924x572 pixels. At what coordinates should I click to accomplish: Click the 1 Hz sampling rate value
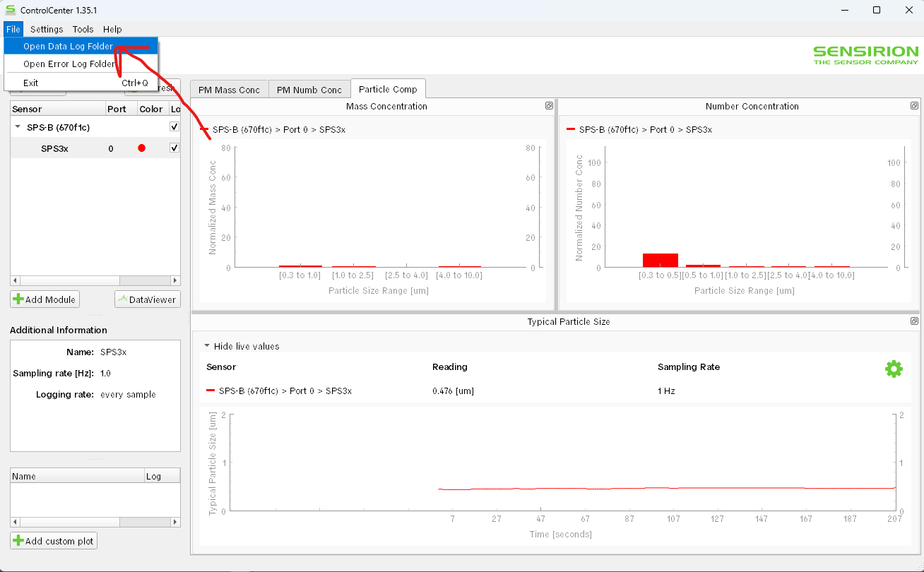click(667, 391)
